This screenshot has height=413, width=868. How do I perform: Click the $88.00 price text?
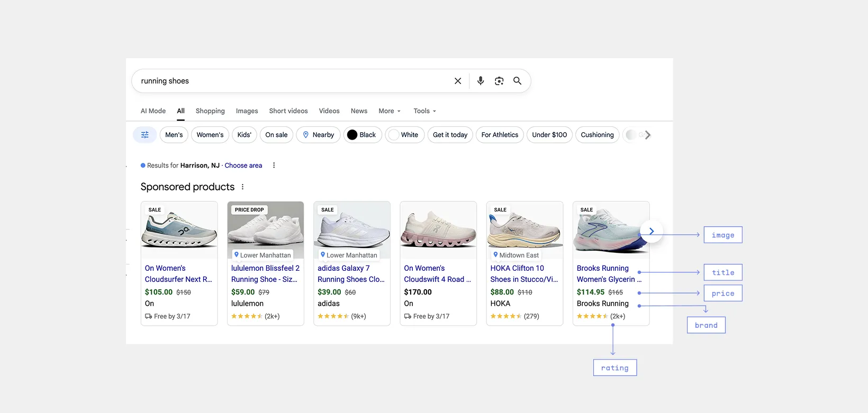point(502,292)
